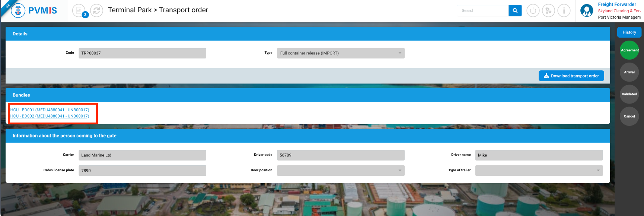Select the Arrival status step
Screen dimensions: 644x216
click(629, 72)
